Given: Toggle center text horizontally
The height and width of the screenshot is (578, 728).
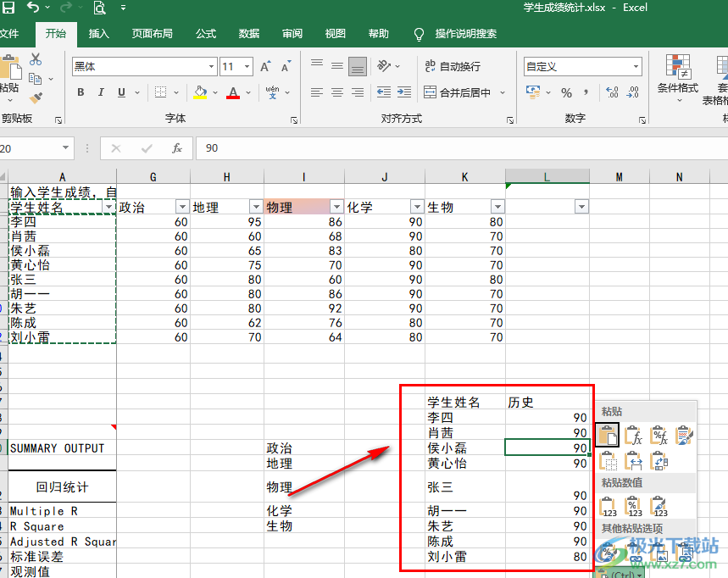Looking at the screenshot, I should coord(337,92).
